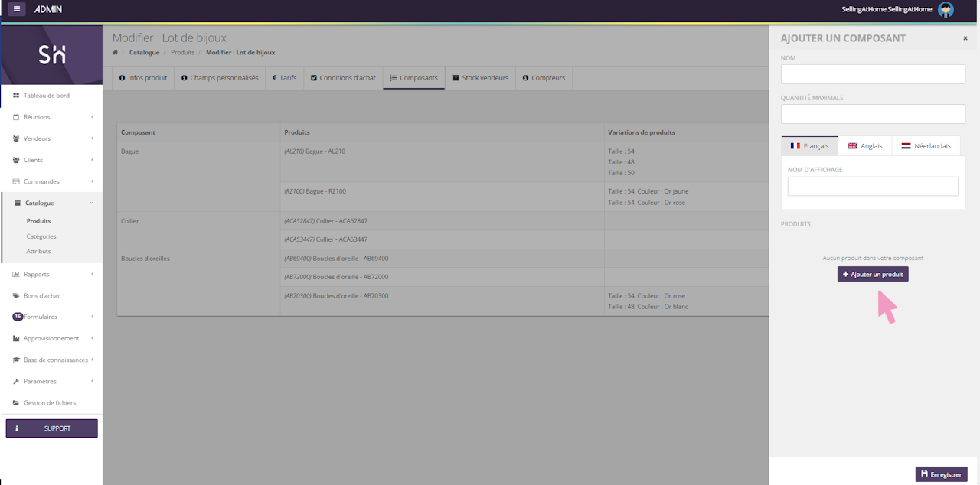
Task: Open Tableau de bord from sidebar
Action: (x=46, y=96)
